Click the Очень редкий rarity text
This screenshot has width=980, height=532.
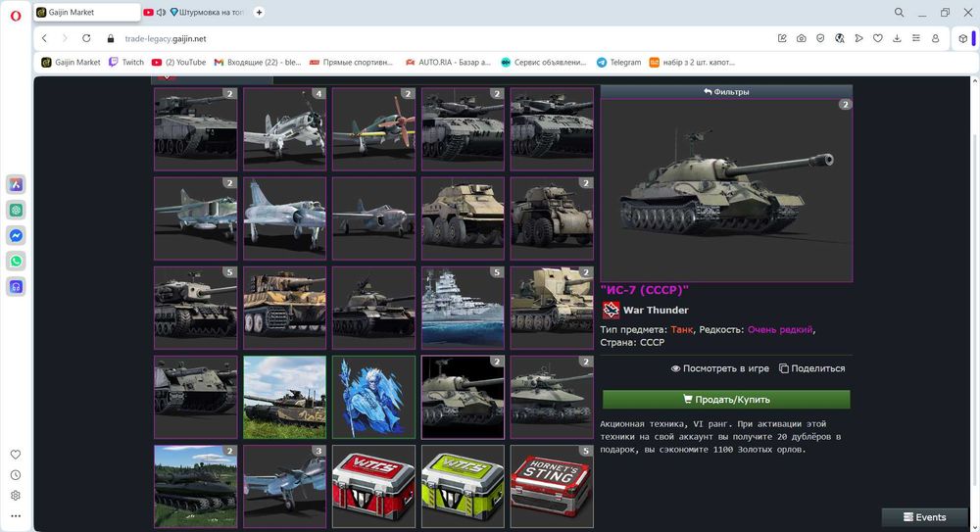(x=780, y=329)
